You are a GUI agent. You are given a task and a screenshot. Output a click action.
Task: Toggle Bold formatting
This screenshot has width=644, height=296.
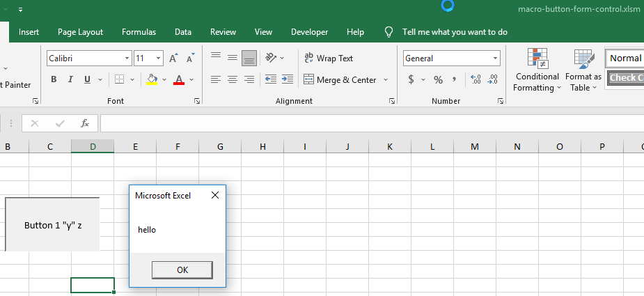coord(54,79)
